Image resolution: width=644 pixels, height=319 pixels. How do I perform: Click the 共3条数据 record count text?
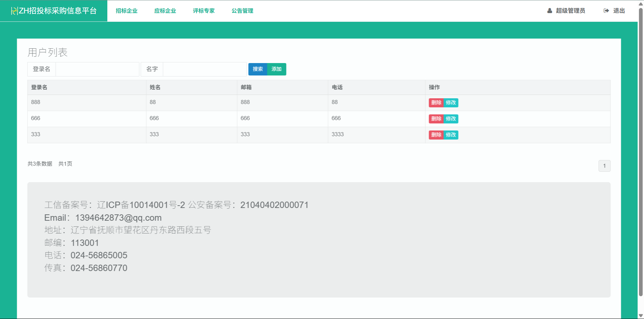coord(40,164)
